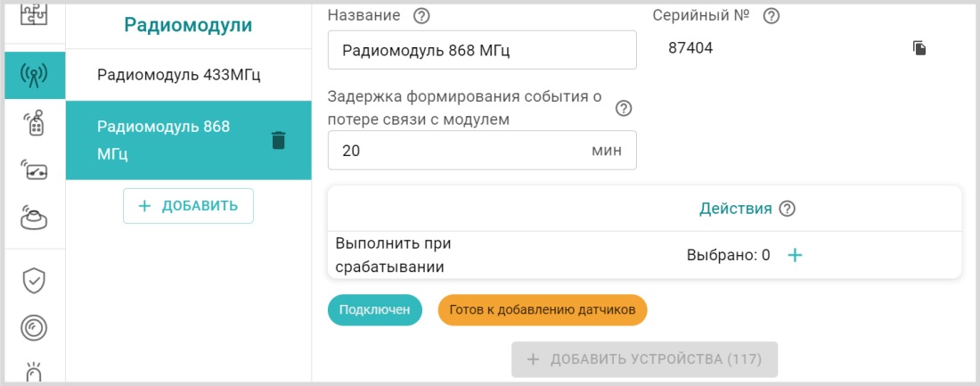Show help for the Название field

point(422,15)
